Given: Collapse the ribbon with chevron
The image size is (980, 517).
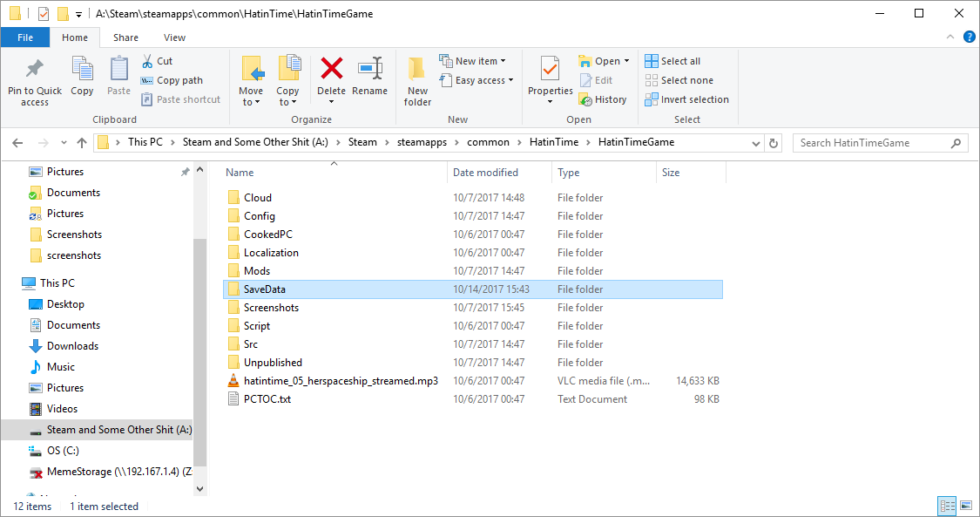Looking at the screenshot, I should coord(950,37).
